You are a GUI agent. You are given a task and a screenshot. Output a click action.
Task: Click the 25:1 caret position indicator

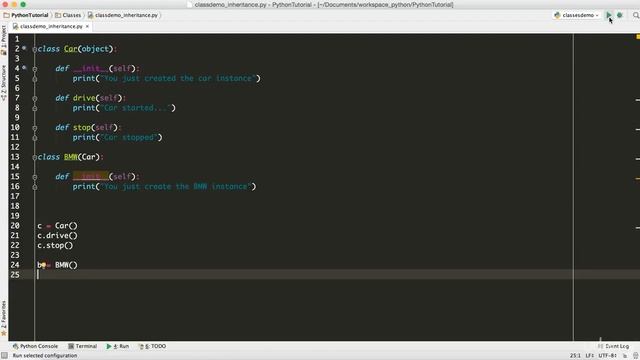pyautogui.click(x=575, y=356)
